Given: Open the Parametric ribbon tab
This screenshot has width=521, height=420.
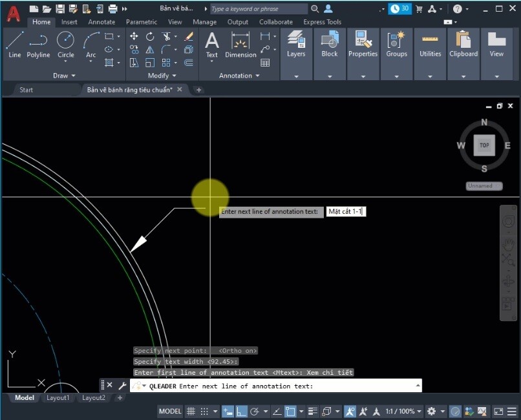Looking at the screenshot, I should 142,21.
